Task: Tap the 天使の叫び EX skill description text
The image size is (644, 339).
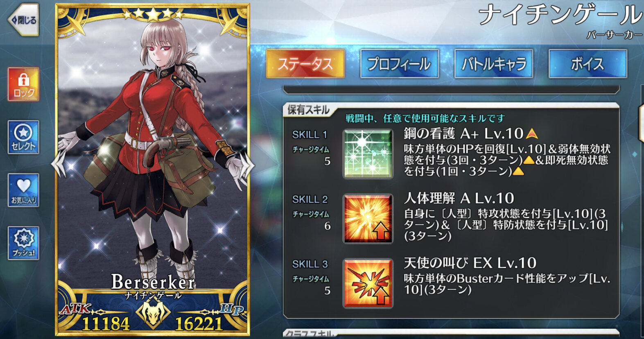Action: pyautogui.click(x=507, y=284)
